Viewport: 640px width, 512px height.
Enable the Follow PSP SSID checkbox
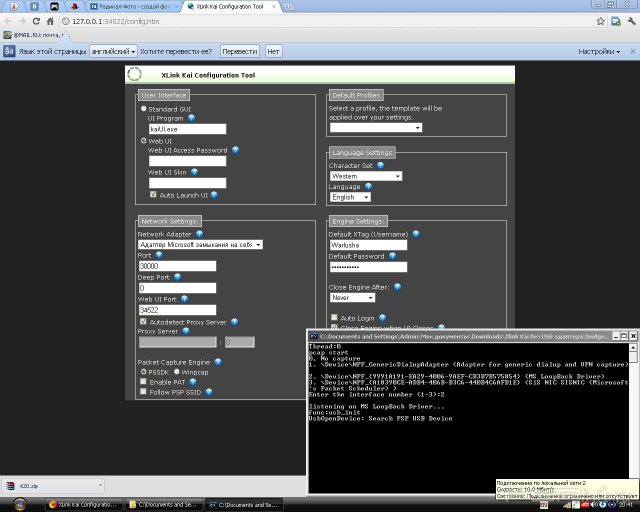pyautogui.click(x=142, y=392)
